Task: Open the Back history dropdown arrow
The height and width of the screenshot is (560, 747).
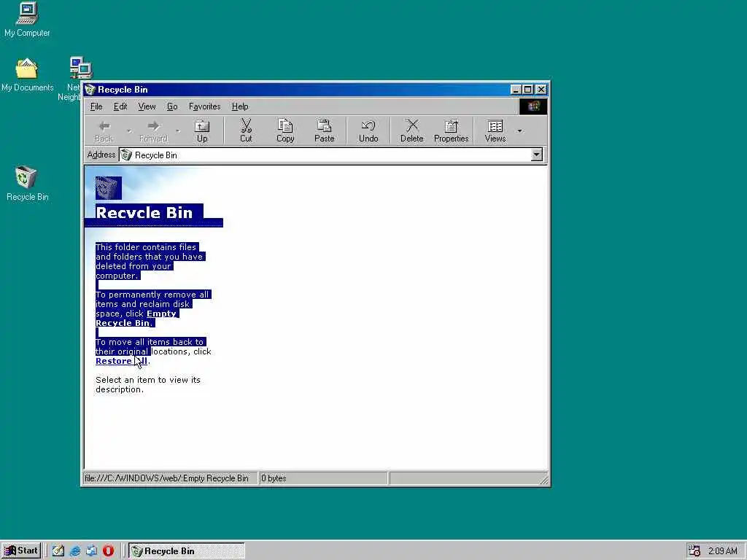Action: 128,131
